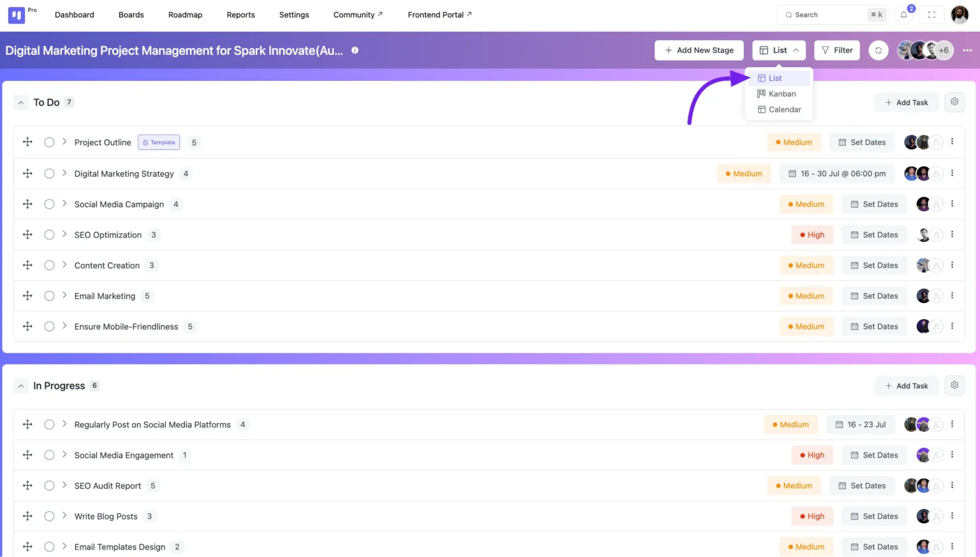980x557 pixels.
Task: Mark Social Media Engagement task complete
Action: (x=49, y=455)
